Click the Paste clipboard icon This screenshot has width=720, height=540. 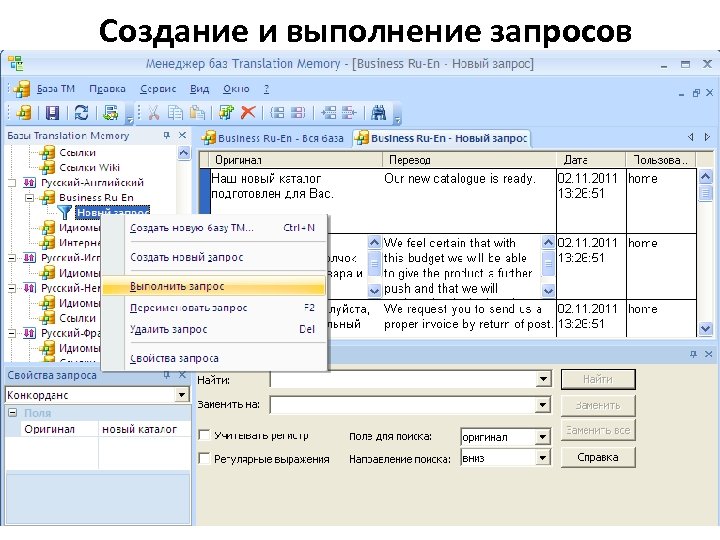click(197, 112)
